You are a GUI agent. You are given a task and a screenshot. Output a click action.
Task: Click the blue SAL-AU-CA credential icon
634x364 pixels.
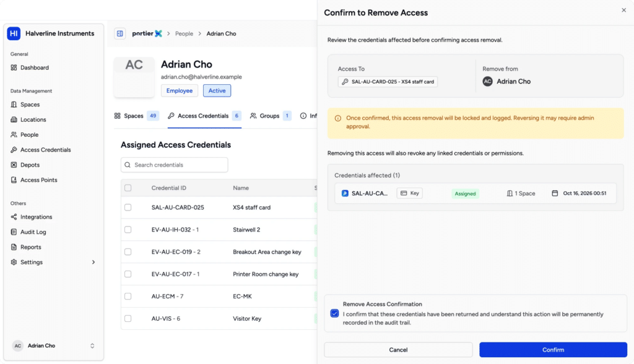click(x=345, y=193)
